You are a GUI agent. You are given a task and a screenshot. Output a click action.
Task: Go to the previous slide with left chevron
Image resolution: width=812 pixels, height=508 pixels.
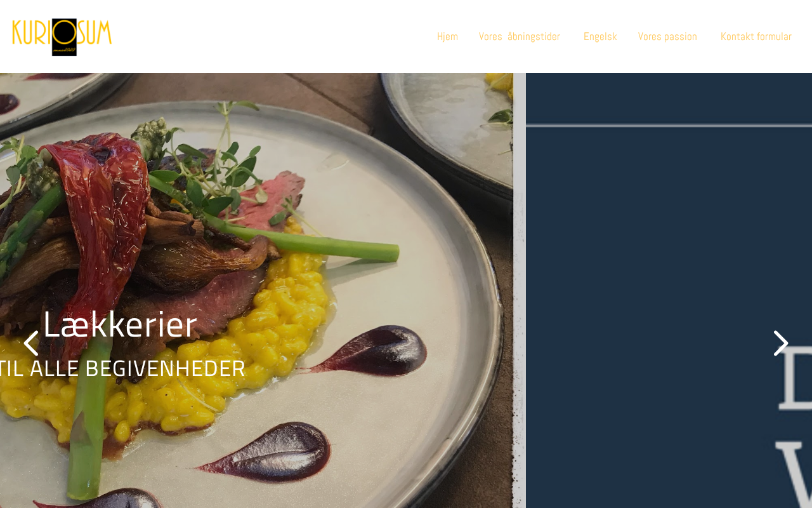coord(31,344)
